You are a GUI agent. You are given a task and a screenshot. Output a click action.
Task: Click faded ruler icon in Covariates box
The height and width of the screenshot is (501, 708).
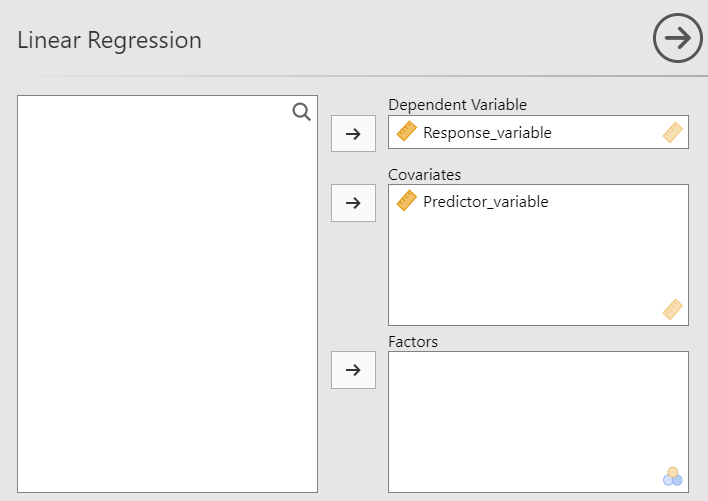coord(672,310)
